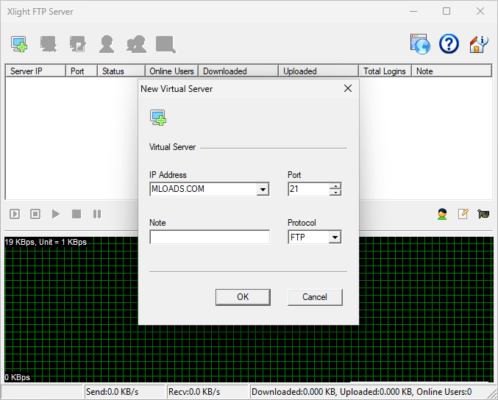This screenshot has height=400, width=498.
Task: Decrease the Port value with the down spinner
Action: 335,192
